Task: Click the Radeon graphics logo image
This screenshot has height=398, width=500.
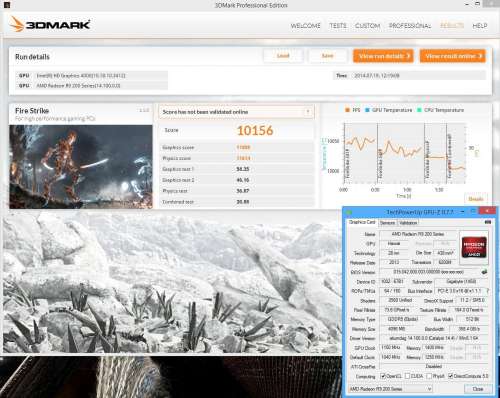Action: tap(474, 247)
